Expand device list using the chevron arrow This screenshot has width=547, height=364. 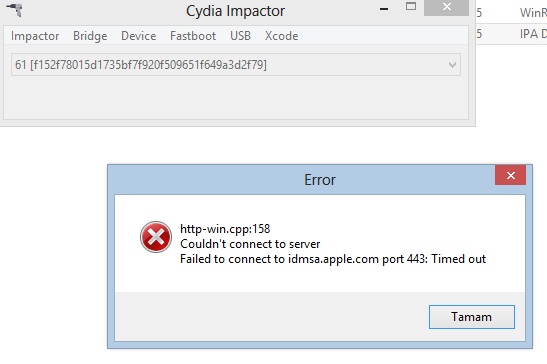(452, 65)
